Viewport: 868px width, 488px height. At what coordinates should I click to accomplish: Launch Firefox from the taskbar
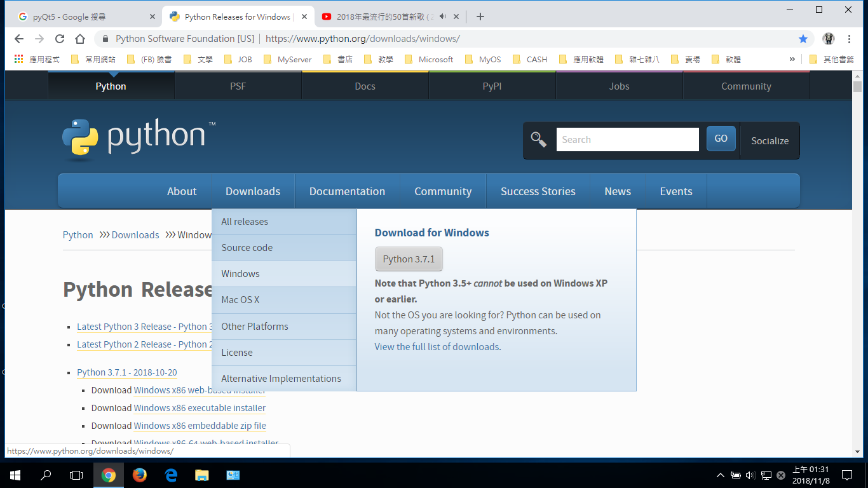point(139,475)
